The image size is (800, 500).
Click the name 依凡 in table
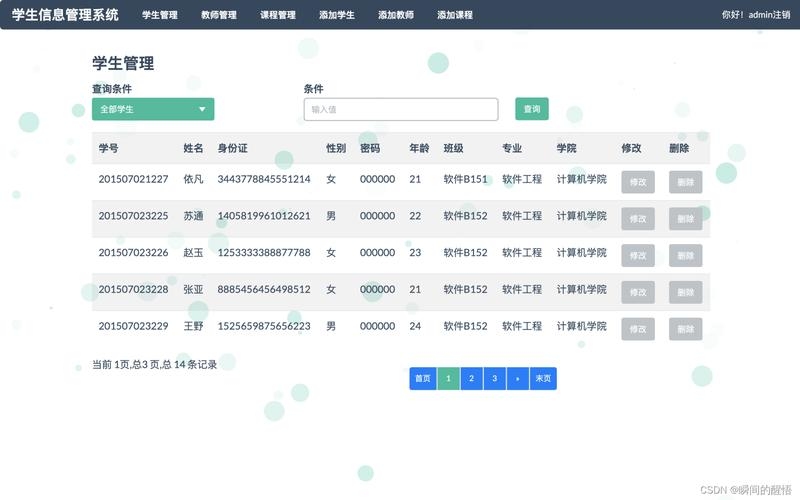tap(193, 179)
